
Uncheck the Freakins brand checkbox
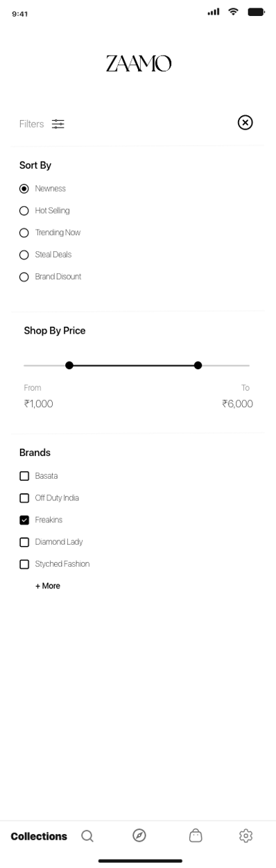click(x=24, y=520)
